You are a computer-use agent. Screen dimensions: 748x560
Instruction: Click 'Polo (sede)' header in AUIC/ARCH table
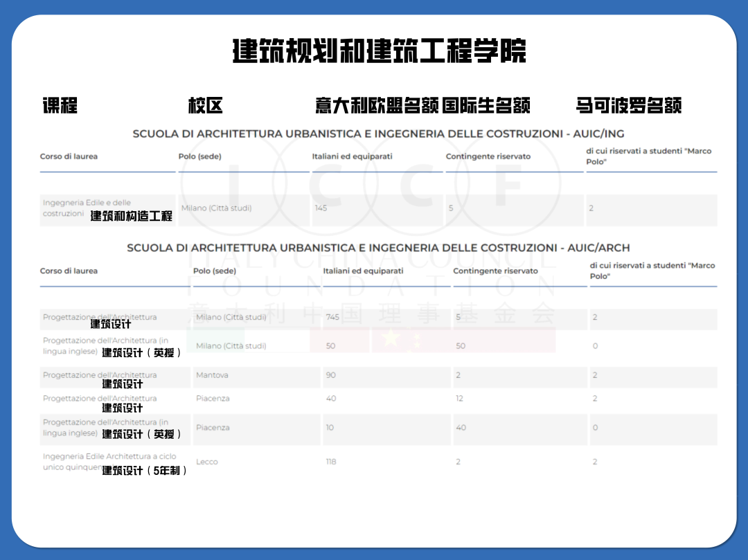point(215,271)
